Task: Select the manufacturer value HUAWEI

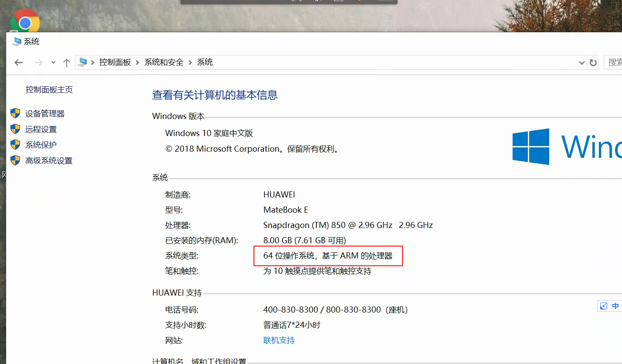Action: [279, 195]
